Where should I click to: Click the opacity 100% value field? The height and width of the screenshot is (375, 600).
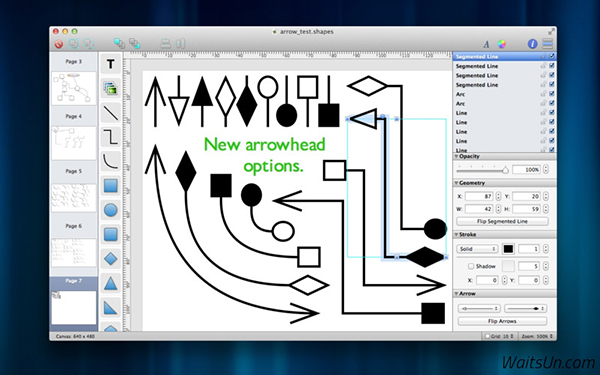[x=526, y=170]
